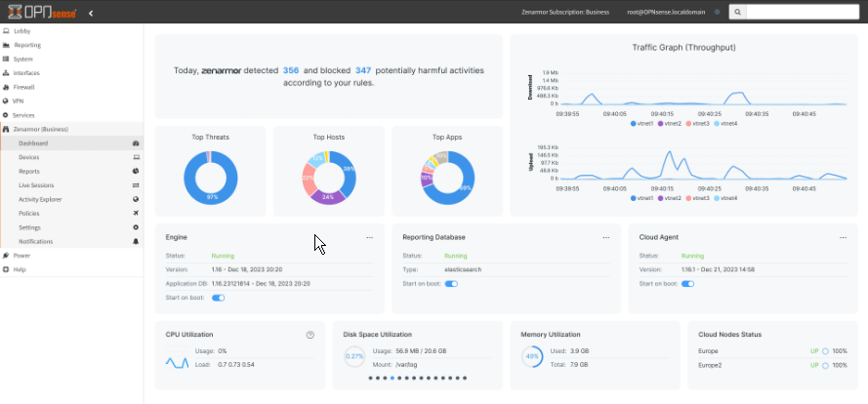868x404 pixels.
Task: Click the Services gear icon
Action: coord(6,115)
